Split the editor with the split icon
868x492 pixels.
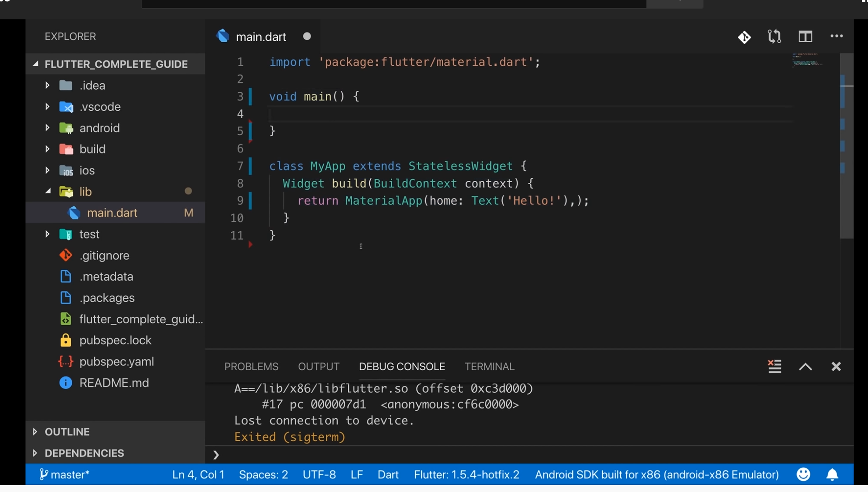tap(805, 37)
